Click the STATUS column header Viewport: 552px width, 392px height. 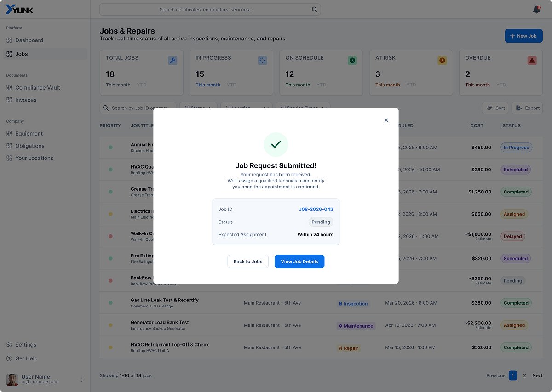512,125
